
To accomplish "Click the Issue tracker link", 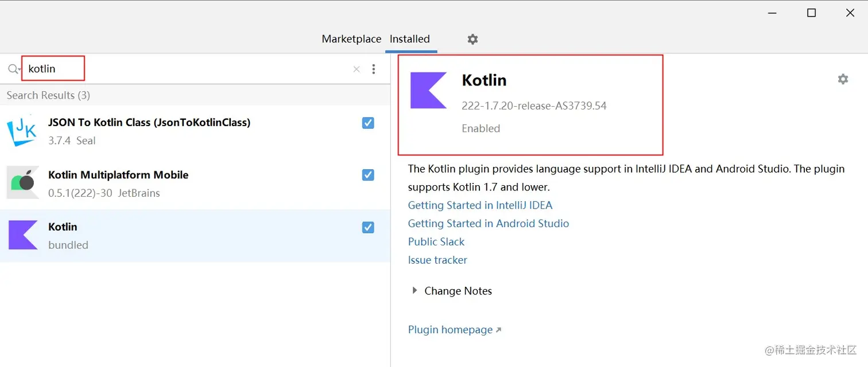I will (437, 260).
